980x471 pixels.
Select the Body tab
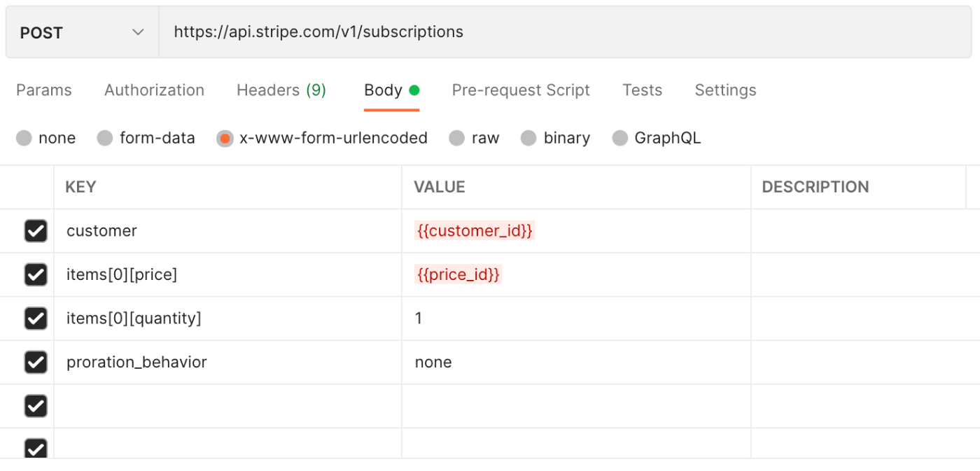pyautogui.click(x=391, y=90)
